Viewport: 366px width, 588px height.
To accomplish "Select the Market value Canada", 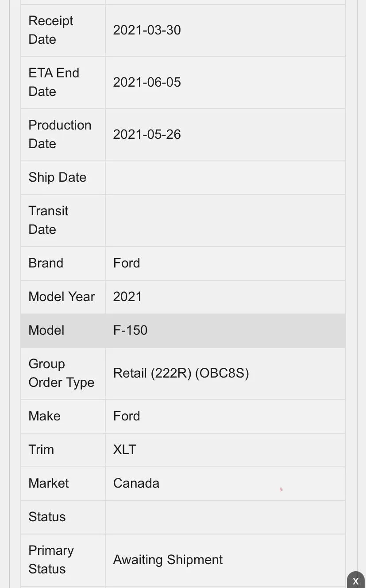I will coord(136,483).
